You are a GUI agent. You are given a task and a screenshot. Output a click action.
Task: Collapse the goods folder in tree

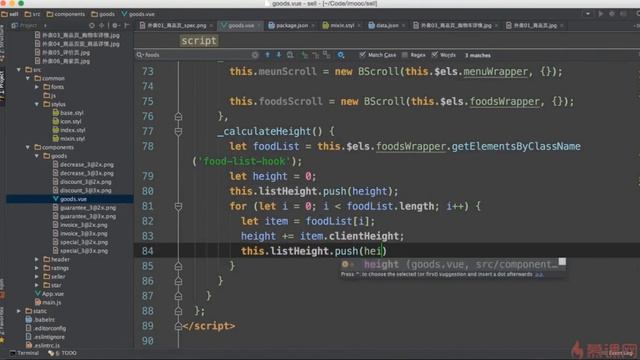coord(37,156)
